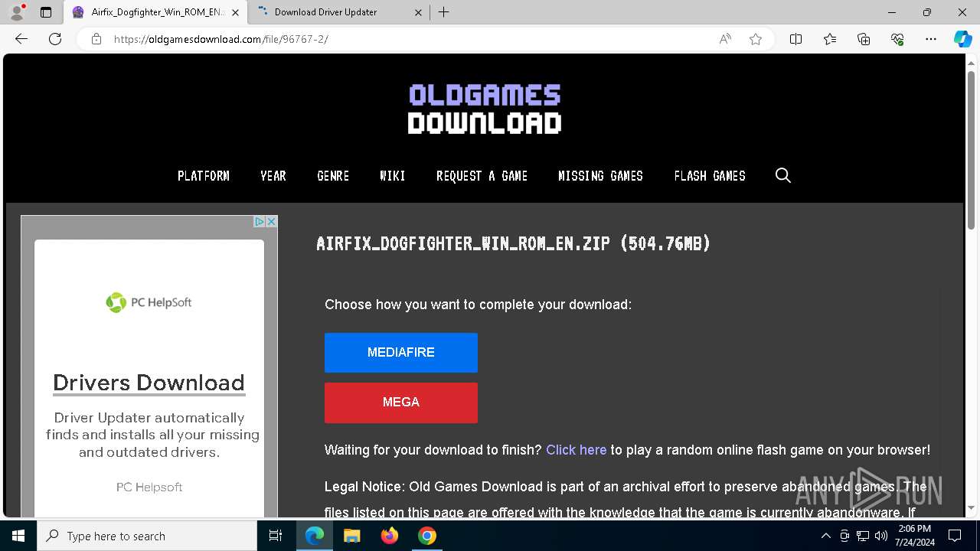Launch Firefox from the taskbar
Screen dimensions: 980x551
point(390,536)
